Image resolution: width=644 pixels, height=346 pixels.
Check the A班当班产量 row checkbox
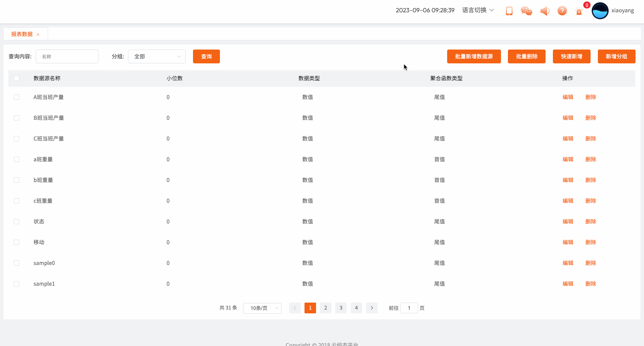click(x=17, y=97)
